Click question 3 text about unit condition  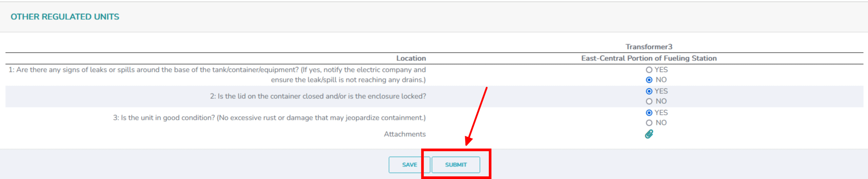pos(269,118)
